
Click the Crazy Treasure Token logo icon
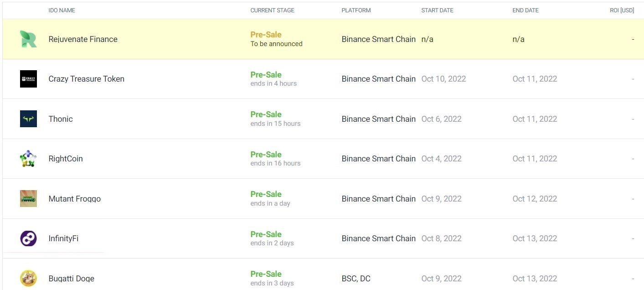(28, 79)
